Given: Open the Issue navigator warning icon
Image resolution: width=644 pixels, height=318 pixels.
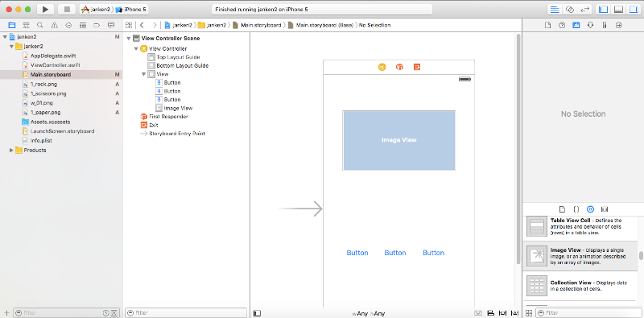Looking at the screenshot, I should tap(54, 25).
